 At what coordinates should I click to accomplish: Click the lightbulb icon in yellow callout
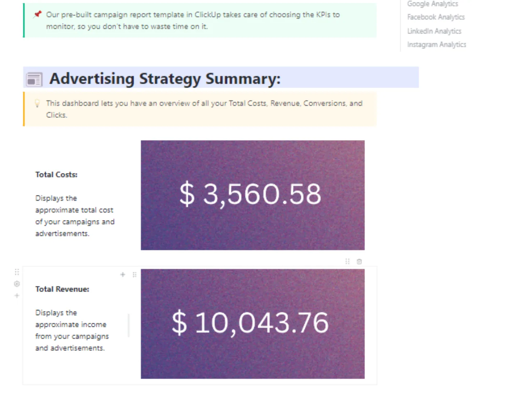37,103
